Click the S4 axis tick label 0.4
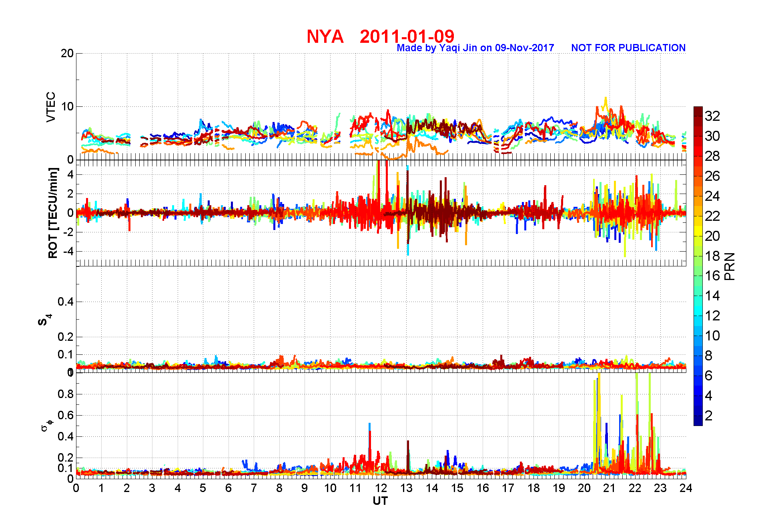 pyautogui.click(x=66, y=302)
